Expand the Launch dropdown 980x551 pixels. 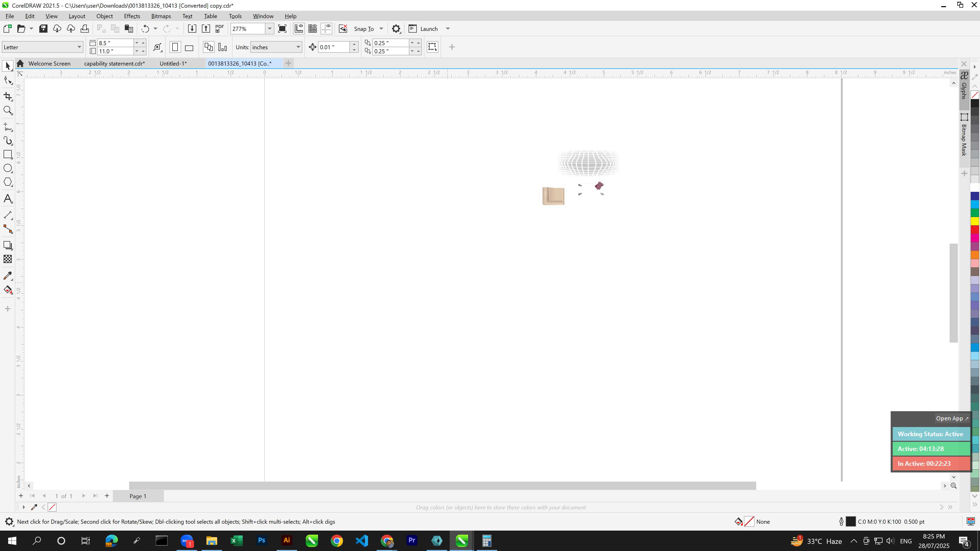448,29
